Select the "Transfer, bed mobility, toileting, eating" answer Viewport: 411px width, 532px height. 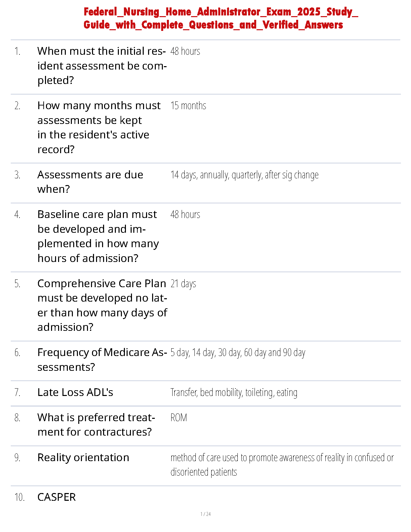coord(234,393)
